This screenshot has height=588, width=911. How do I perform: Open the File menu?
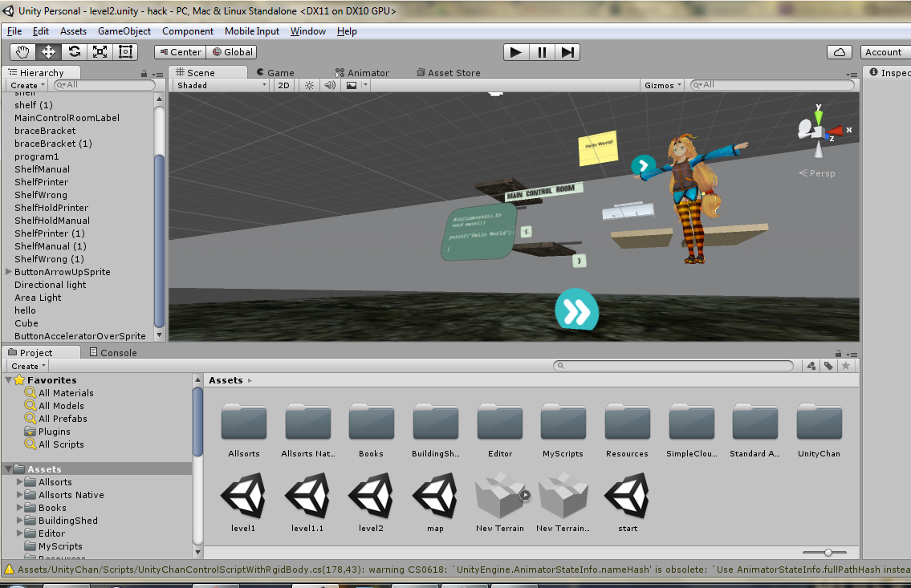14,31
